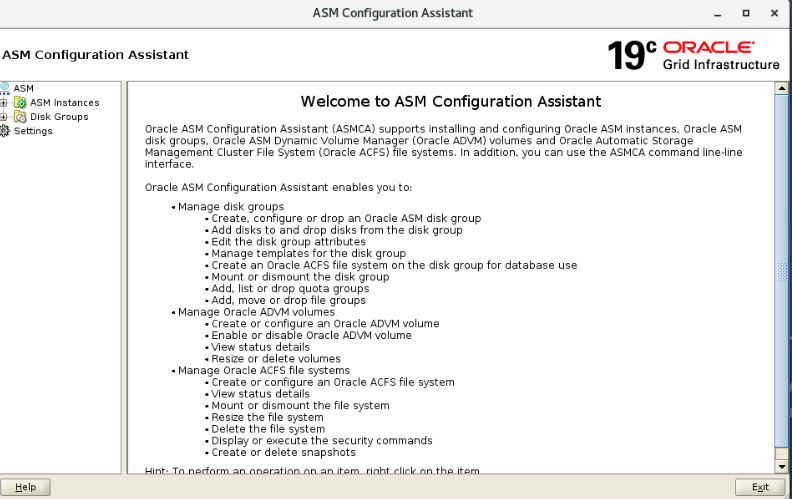Click 'Resize or delete volumes' line

point(276,359)
